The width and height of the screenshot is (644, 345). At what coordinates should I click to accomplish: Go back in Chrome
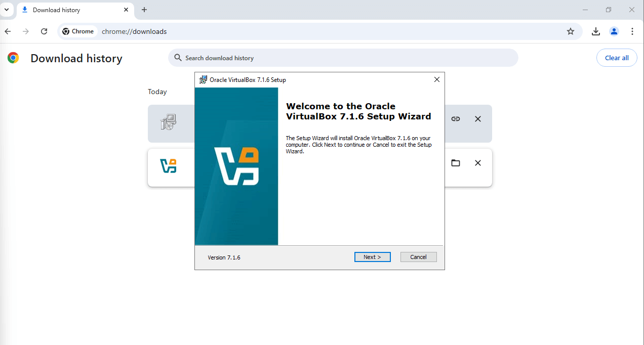pyautogui.click(x=8, y=31)
